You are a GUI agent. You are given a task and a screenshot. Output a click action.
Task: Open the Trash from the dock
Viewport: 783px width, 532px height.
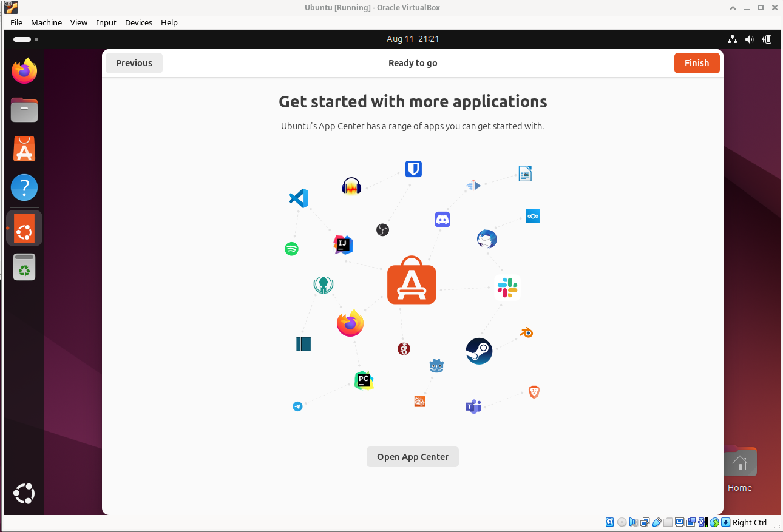(24, 267)
